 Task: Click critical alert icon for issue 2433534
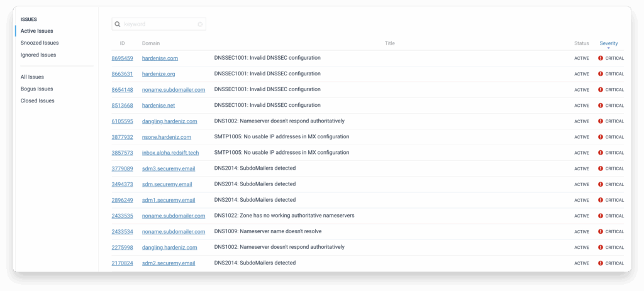pyautogui.click(x=601, y=231)
